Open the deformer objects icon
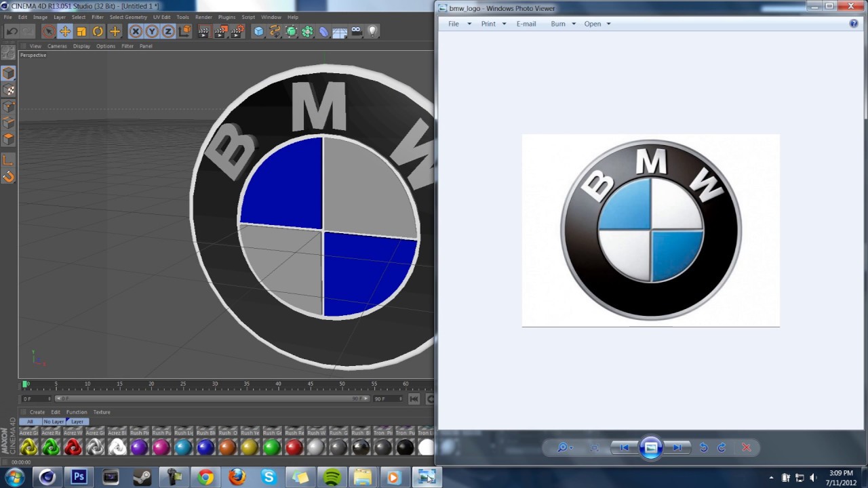Screen dimensions: 868x488 pos(323,31)
